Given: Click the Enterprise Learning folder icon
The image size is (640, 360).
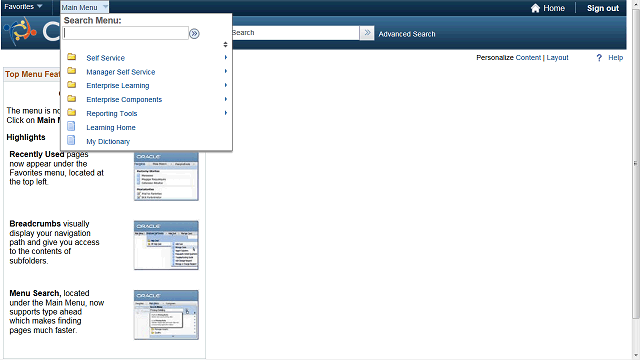Looking at the screenshot, I should (x=71, y=84).
